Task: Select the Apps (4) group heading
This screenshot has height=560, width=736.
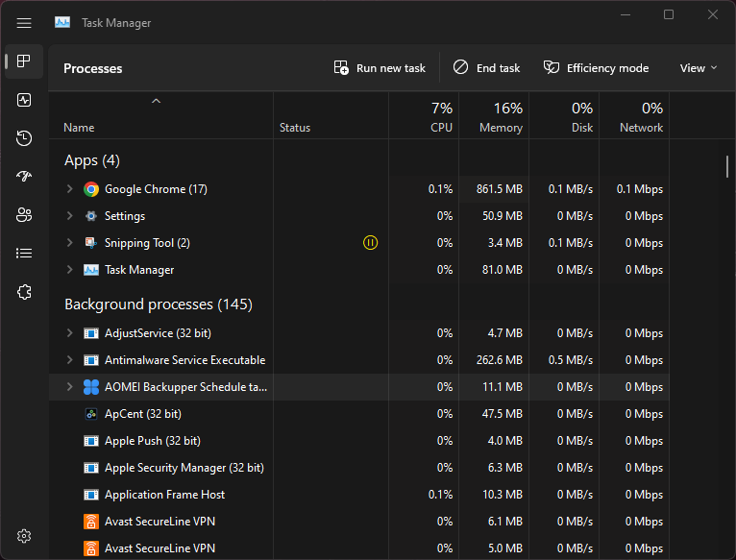Action: [92, 160]
